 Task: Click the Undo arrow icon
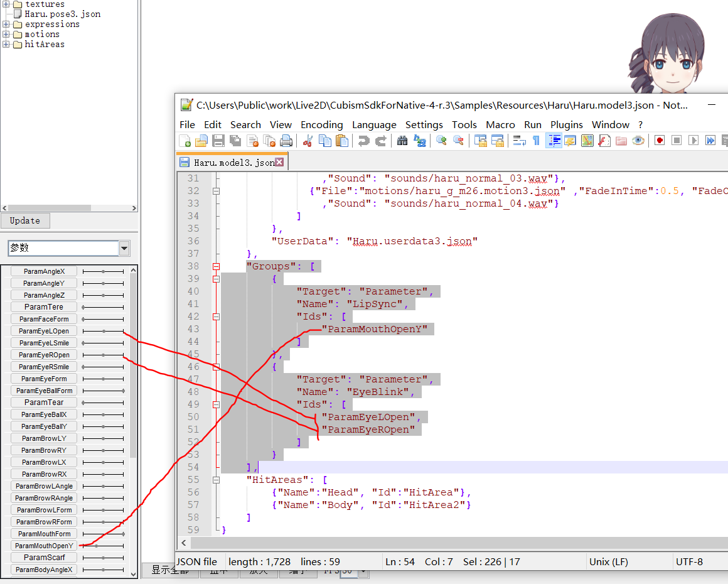[363, 141]
